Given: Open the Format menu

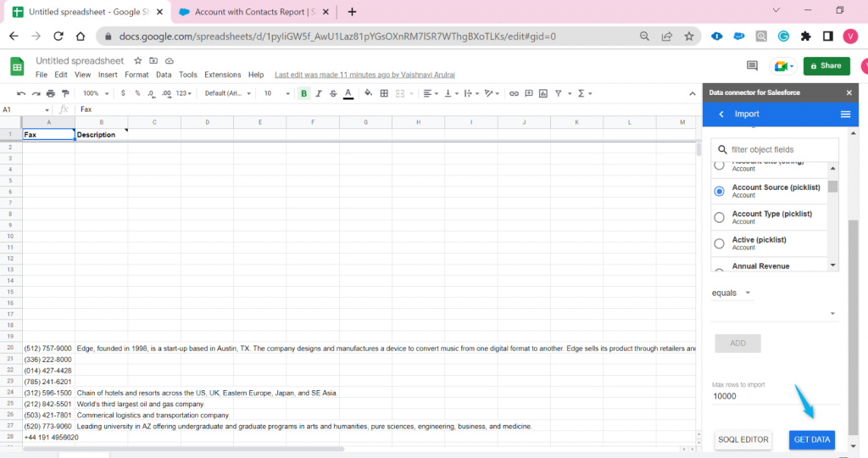Looking at the screenshot, I should click(136, 75).
